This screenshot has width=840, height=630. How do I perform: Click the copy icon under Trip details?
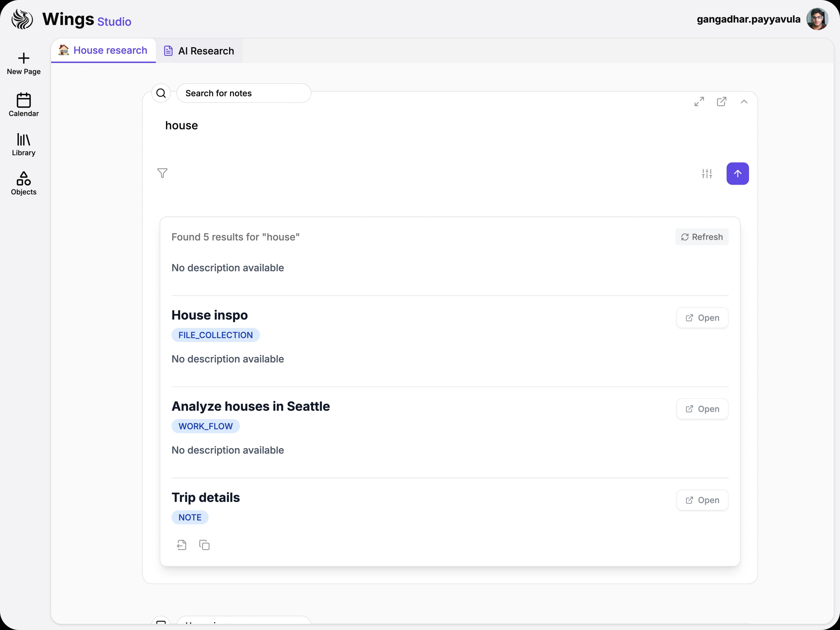point(205,544)
